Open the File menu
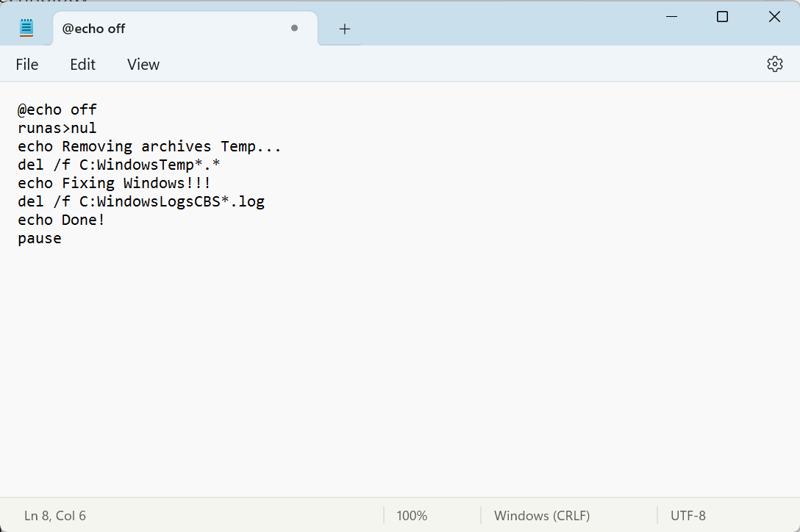The image size is (800, 532). click(27, 65)
